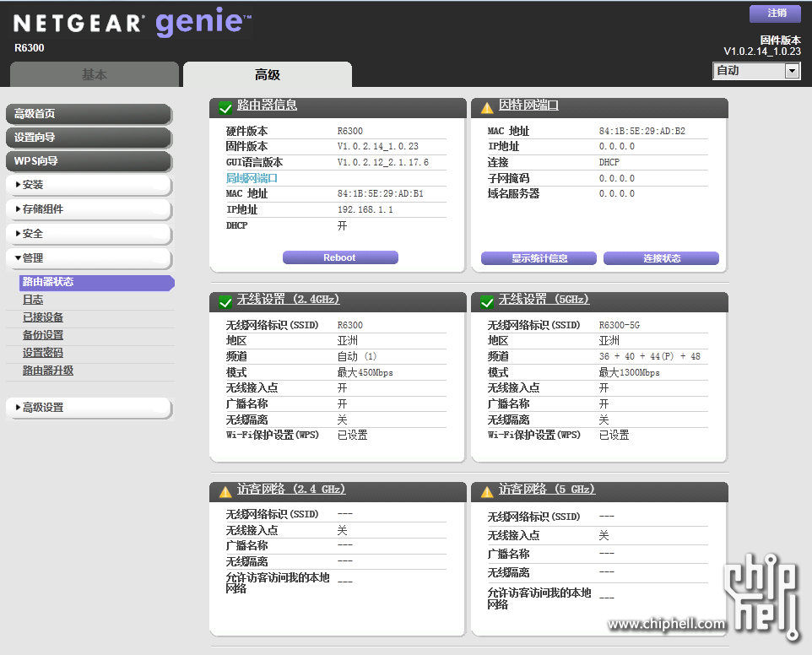Open the 自动 language dropdown
Viewport: 812px width, 655px height.
coord(756,70)
